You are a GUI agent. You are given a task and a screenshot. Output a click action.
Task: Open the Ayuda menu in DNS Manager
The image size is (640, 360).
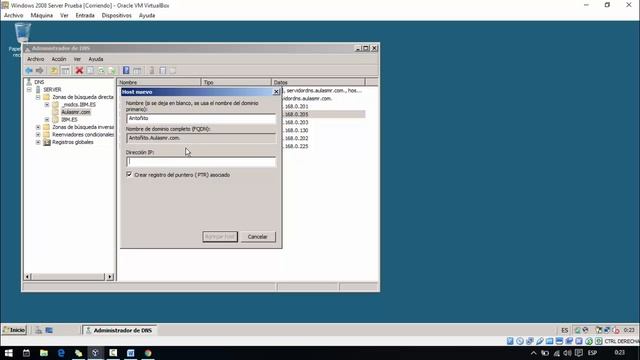coord(96,59)
